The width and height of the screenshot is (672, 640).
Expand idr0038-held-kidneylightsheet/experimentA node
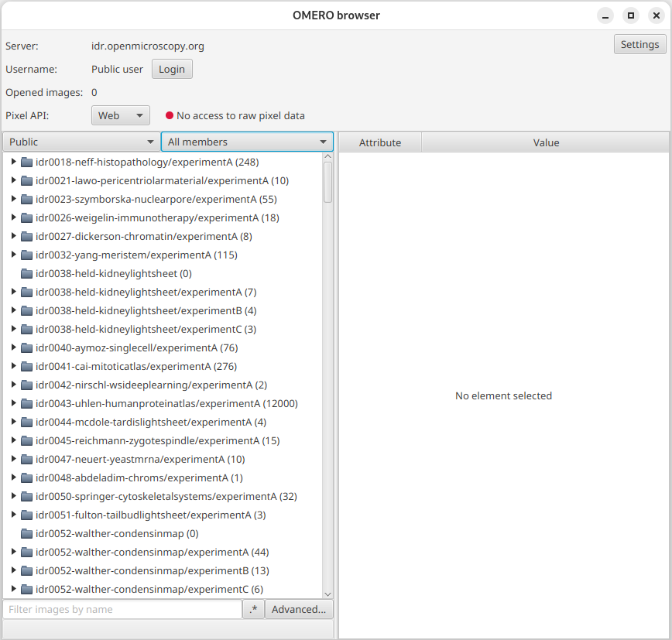click(13, 292)
